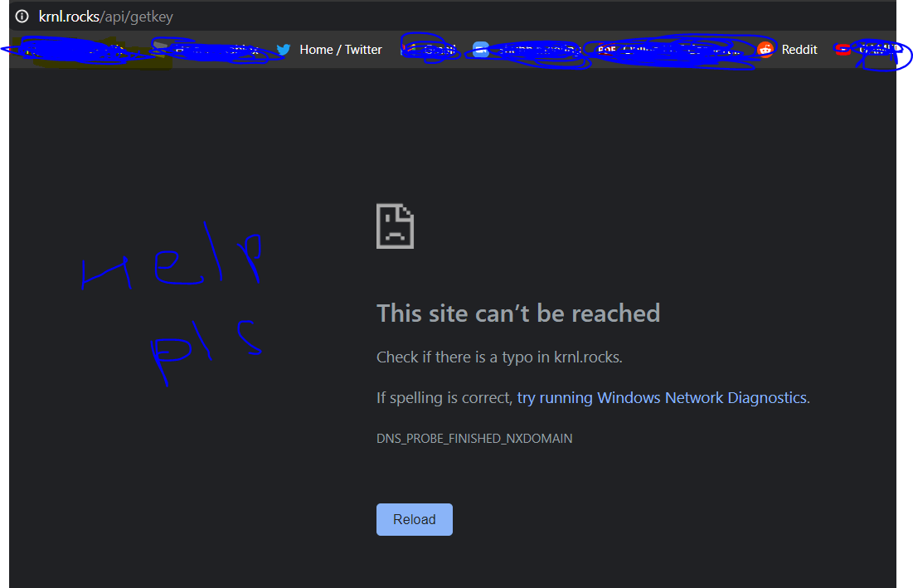913x588 pixels.
Task: Open the Home / Twitter bookmark
Action: pyautogui.click(x=340, y=49)
